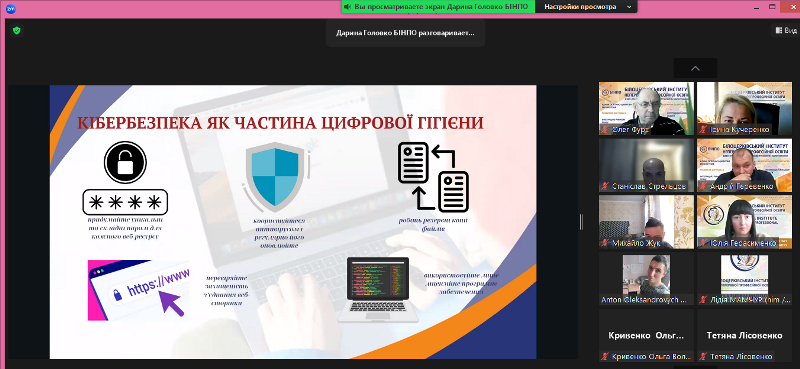Image resolution: width=800 pixels, height=369 pixels.
Task: Click muted mic icon on Юлія Герасименко tile
Action: click(x=704, y=243)
